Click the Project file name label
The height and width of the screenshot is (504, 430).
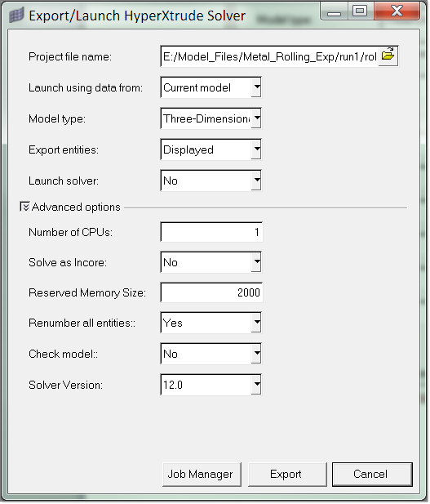point(70,56)
